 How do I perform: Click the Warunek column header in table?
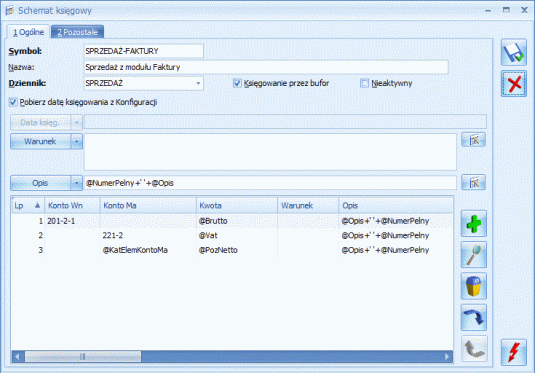coord(308,206)
